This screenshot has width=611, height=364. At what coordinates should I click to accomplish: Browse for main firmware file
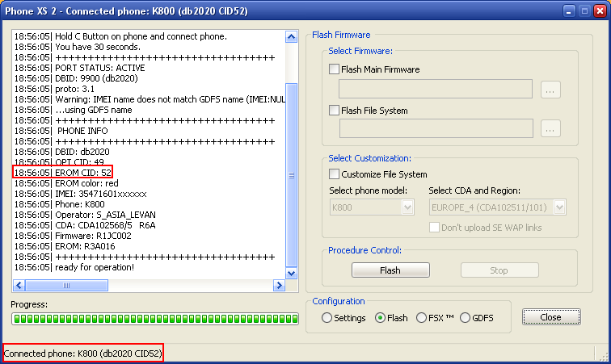click(550, 90)
